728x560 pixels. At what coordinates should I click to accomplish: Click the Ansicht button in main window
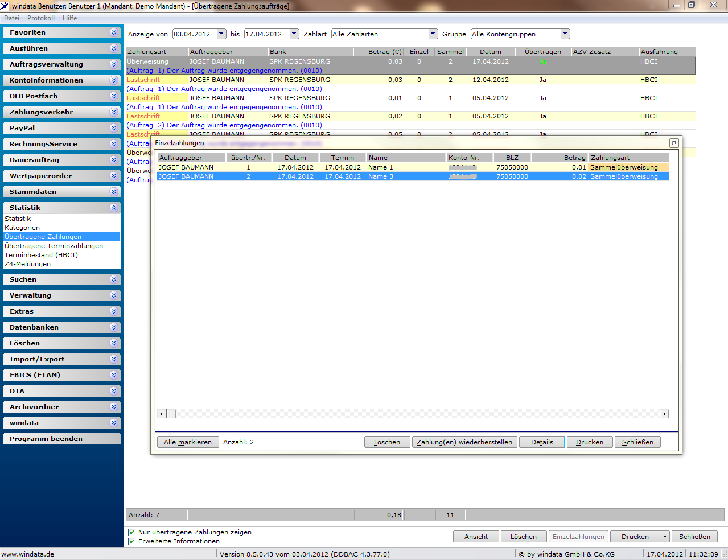476,537
